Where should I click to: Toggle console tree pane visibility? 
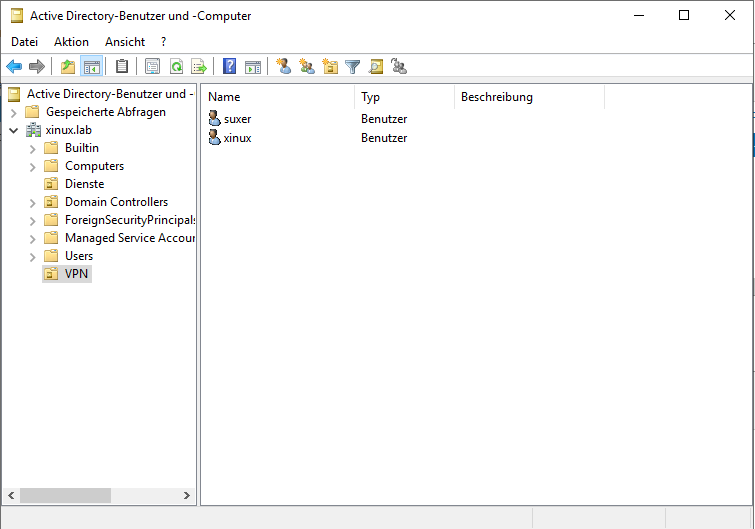pos(92,67)
